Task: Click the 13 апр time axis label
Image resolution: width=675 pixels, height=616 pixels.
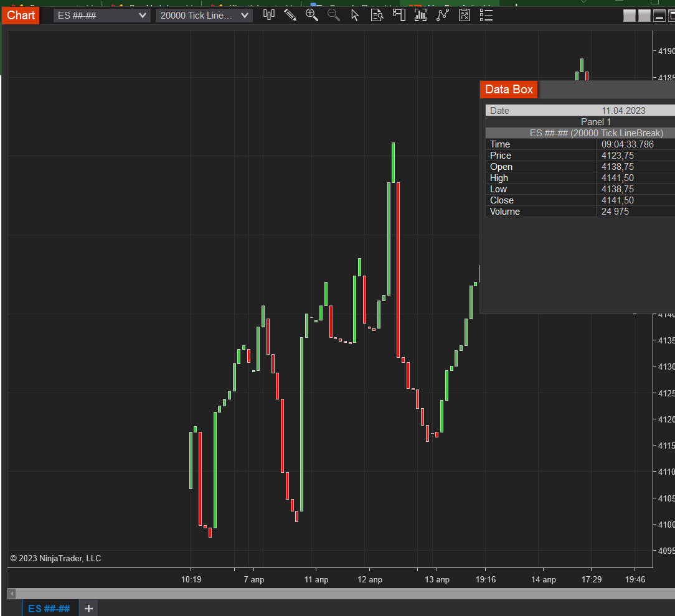Action: pyautogui.click(x=437, y=579)
